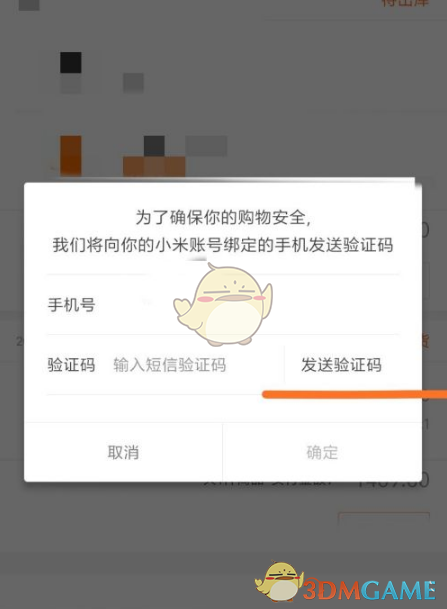Click the dark gray pixelated square
Viewport: 447px width, 609px height.
[154, 146]
